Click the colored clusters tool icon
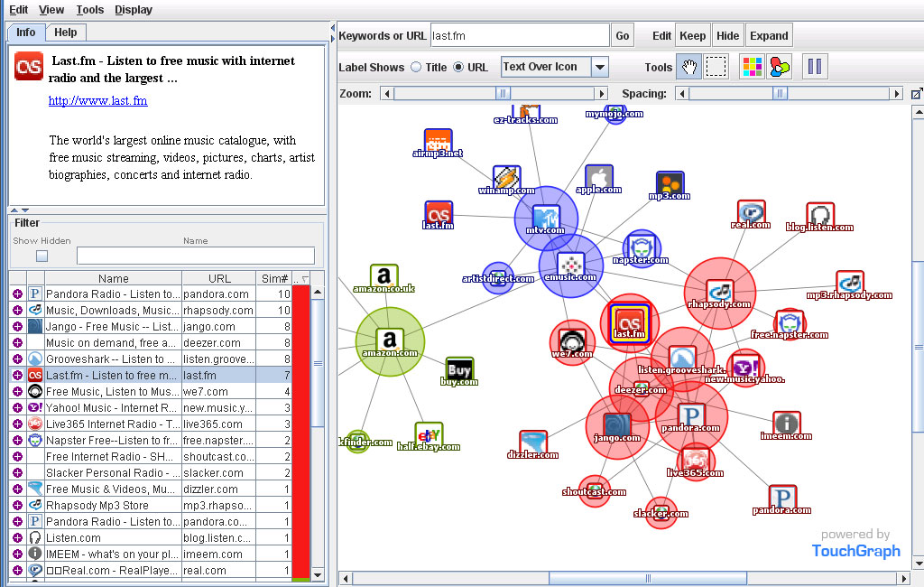This screenshot has width=924, height=587. [x=780, y=67]
